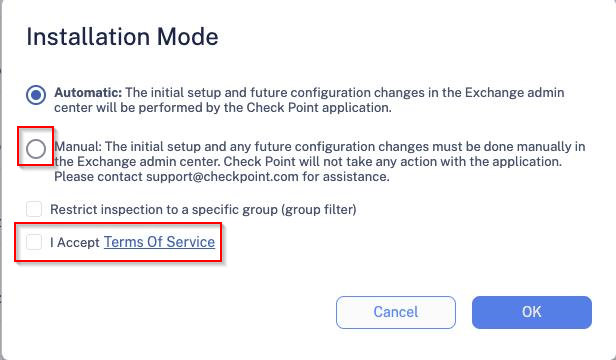The width and height of the screenshot is (616, 360).
Task: Enable Restrict inspection to a specific group checkbox
Action: pos(34,209)
